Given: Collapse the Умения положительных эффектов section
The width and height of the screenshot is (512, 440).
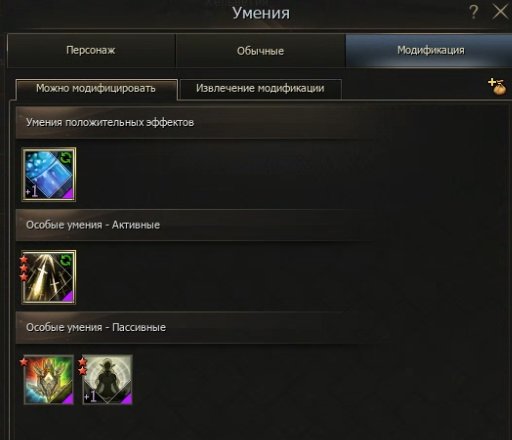Looking at the screenshot, I should click(197, 122).
